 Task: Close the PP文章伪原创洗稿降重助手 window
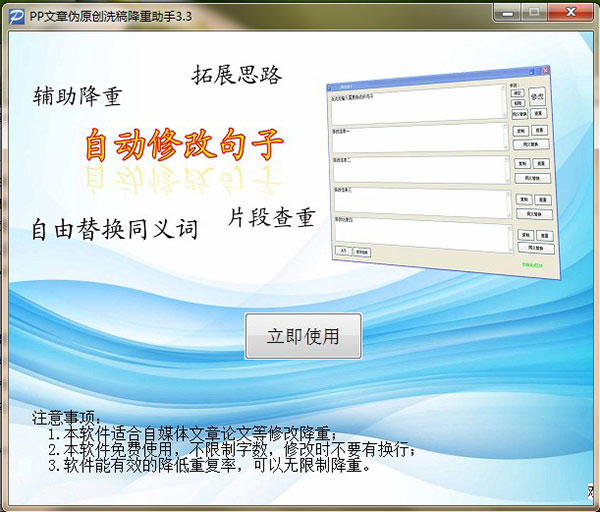[571, 13]
